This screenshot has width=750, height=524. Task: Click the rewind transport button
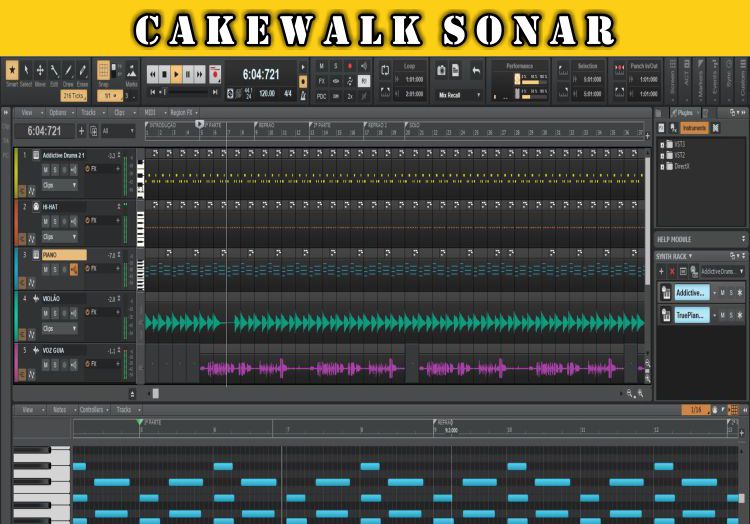[153, 75]
